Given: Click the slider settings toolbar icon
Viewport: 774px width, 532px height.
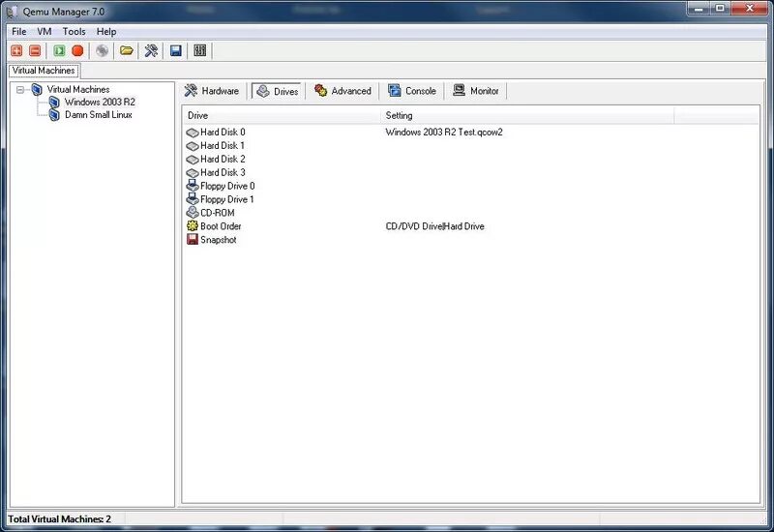Looking at the screenshot, I should (x=200, y=50).
